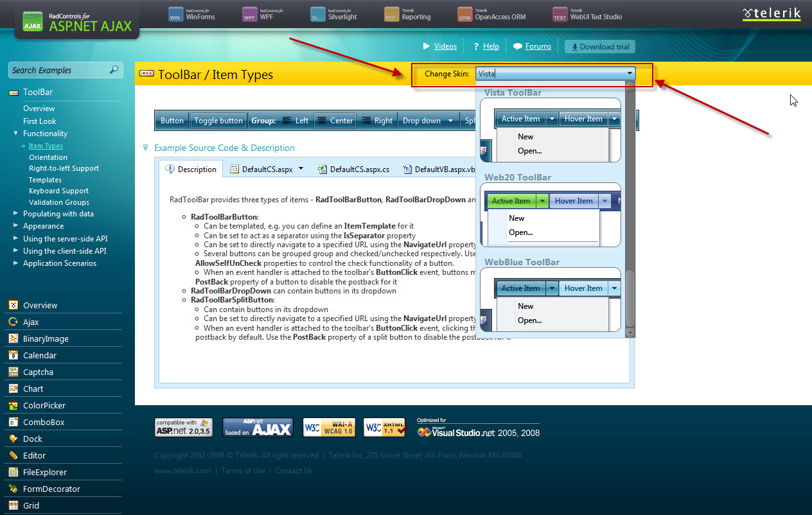This screenshot has width=812, height=515.
Task: Click the Editor control icon
Action: click(13, 456)
